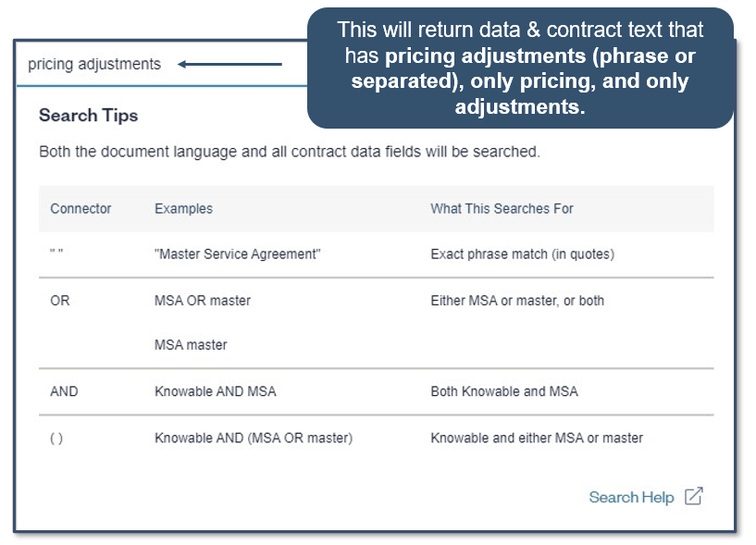
Task: Click the 'Both Knowable and MSA' description
Action: point(504,391)
